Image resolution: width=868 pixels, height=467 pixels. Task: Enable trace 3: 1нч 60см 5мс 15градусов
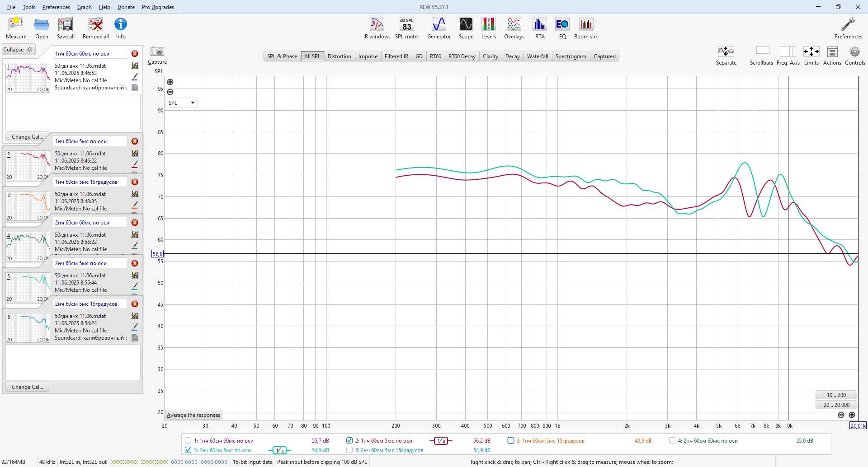tap(511, 441)
